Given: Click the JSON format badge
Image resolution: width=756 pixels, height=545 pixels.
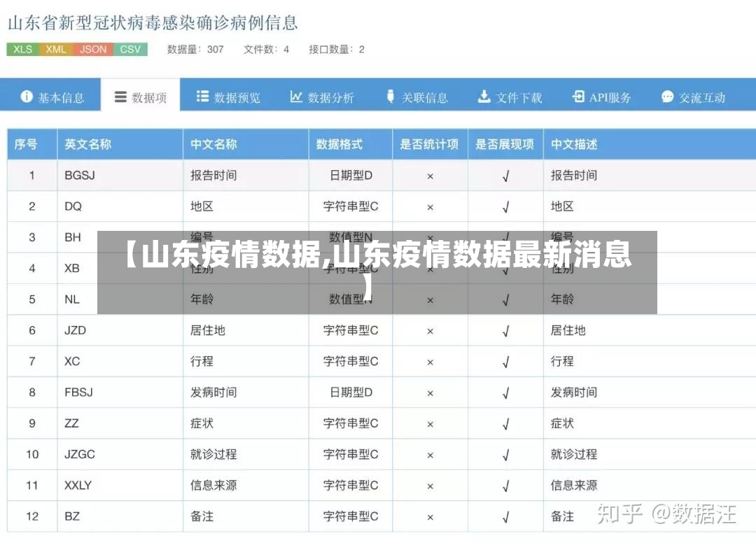Looking at the screenshot, I should (93, 49).
